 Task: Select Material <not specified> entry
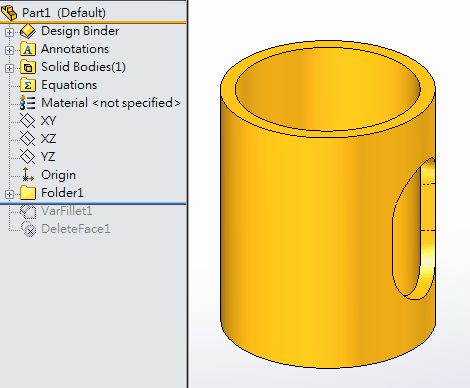coord(111,103)
